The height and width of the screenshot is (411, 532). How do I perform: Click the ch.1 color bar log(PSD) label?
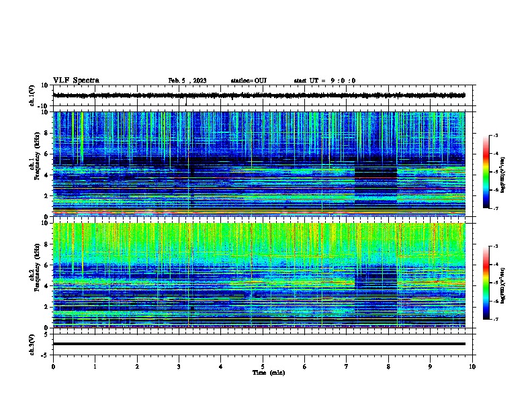502,175
